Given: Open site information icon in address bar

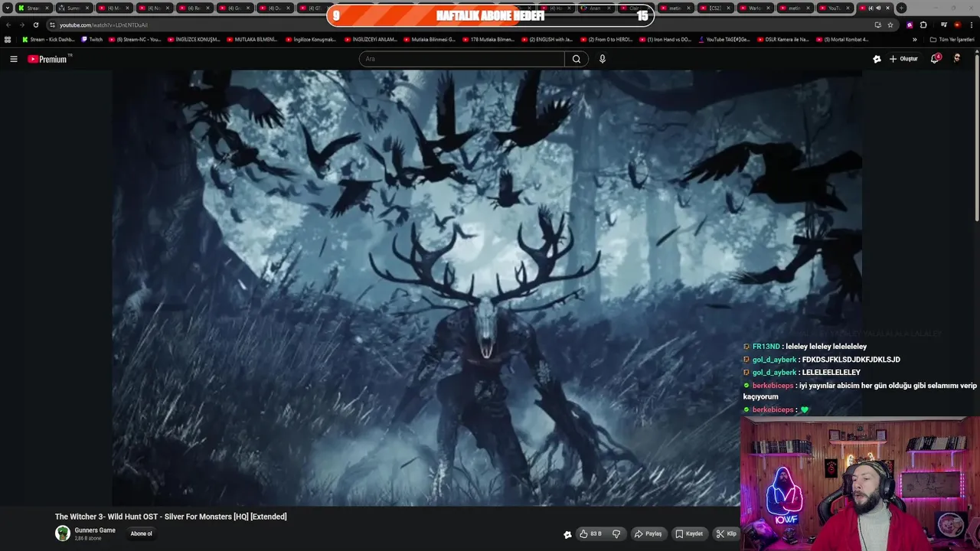Looking at the screenshot, I should [x=52, y=24].
